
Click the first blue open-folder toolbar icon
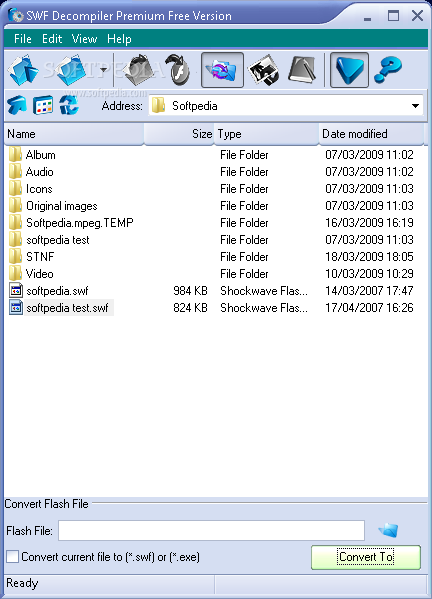(x=23, y=70)
